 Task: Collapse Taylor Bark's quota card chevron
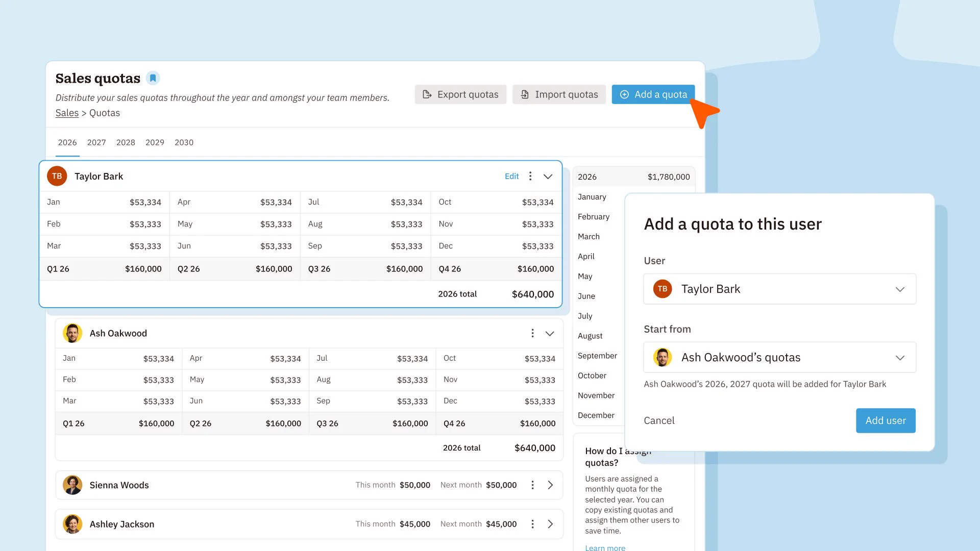548,176
